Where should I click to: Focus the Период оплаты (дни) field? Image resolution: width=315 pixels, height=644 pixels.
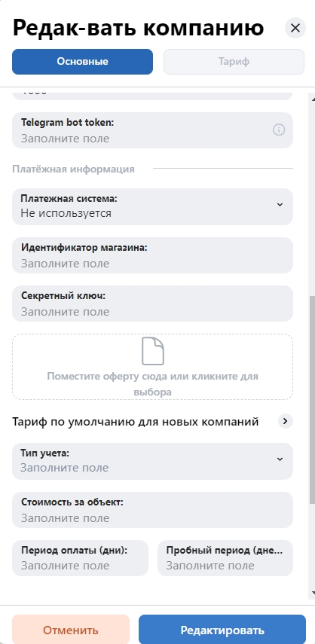pos(80,558)
